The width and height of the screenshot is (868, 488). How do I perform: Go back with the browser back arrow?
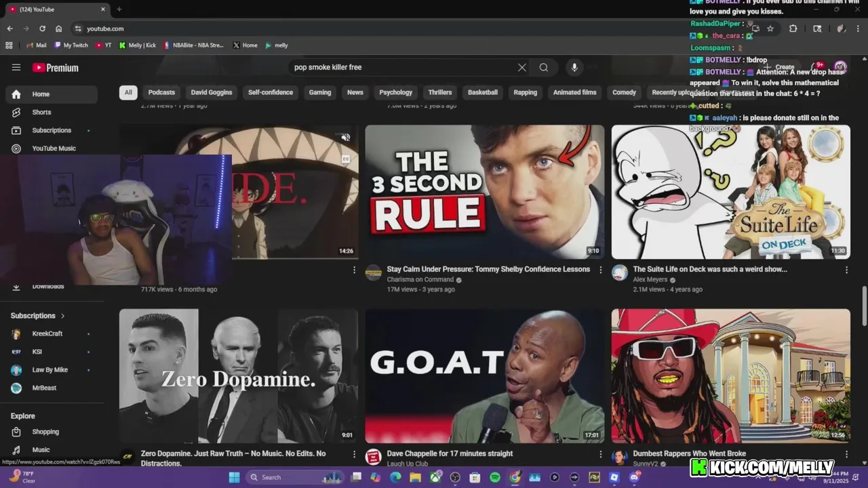point(9,28)
